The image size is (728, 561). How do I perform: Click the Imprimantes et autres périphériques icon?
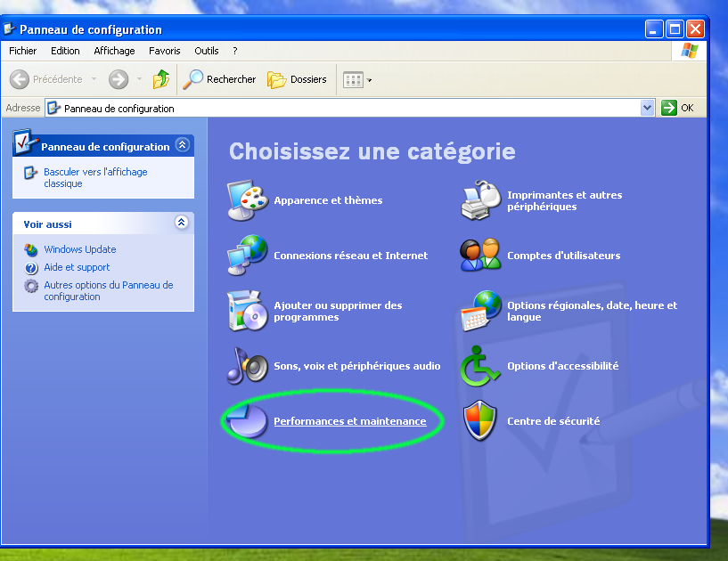(481, 200)
